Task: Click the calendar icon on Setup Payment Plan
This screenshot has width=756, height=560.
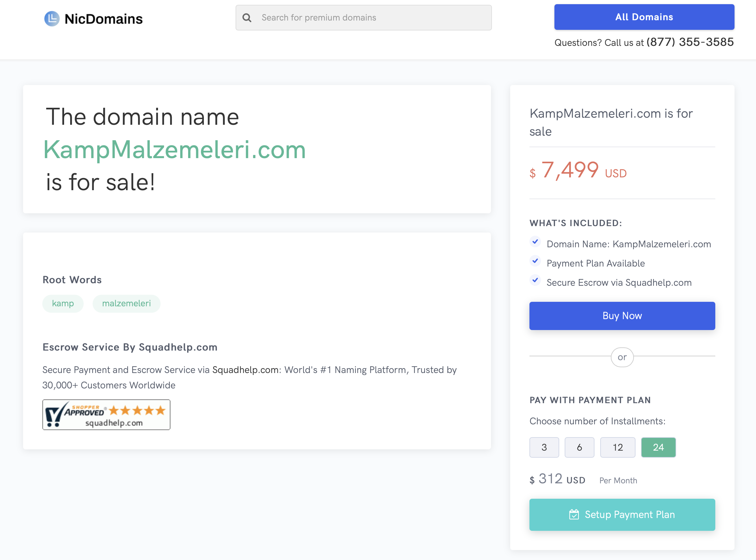Action: click(574, 514)
